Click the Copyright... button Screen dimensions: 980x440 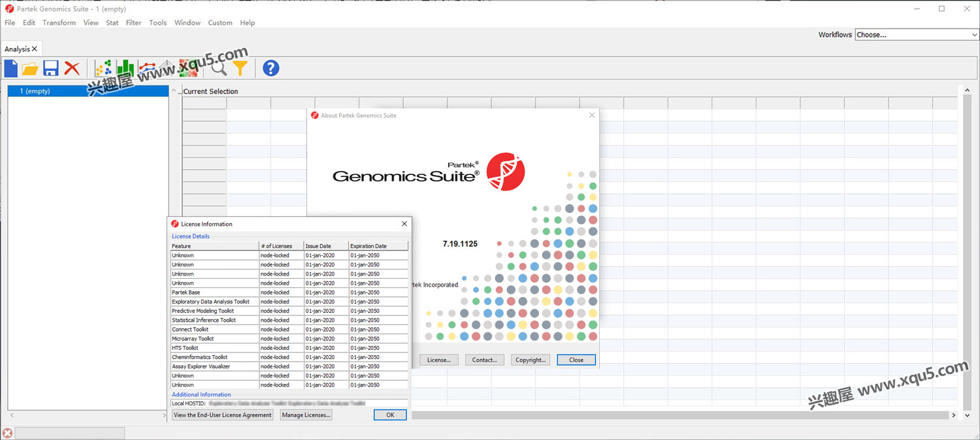(531, 360)
